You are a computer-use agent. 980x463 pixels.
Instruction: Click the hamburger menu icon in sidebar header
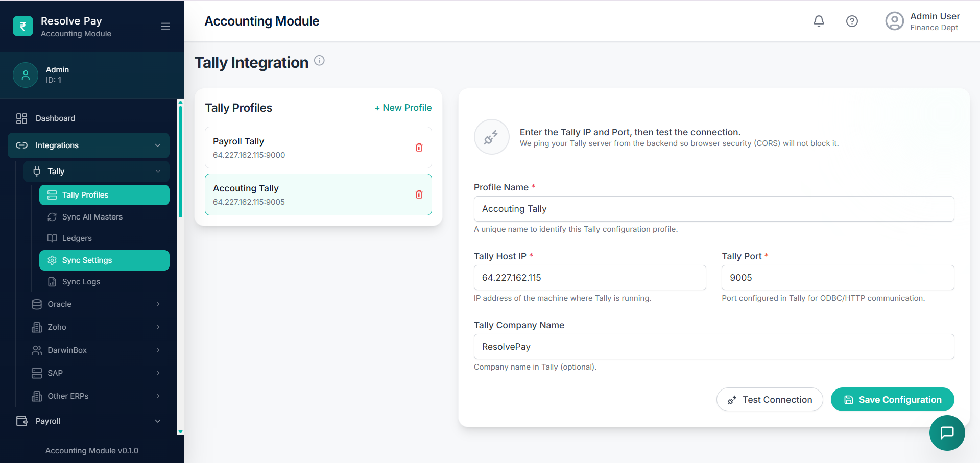click(165, 26)
